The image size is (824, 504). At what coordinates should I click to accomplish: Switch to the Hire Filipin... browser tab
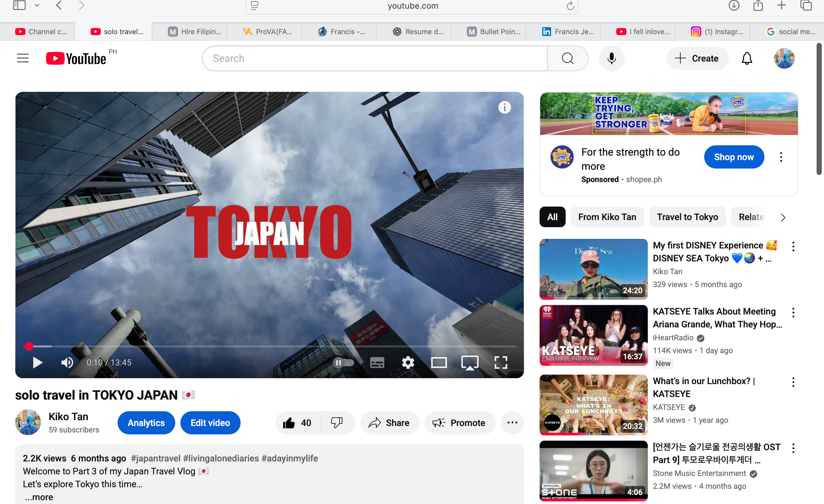[194, 32]
